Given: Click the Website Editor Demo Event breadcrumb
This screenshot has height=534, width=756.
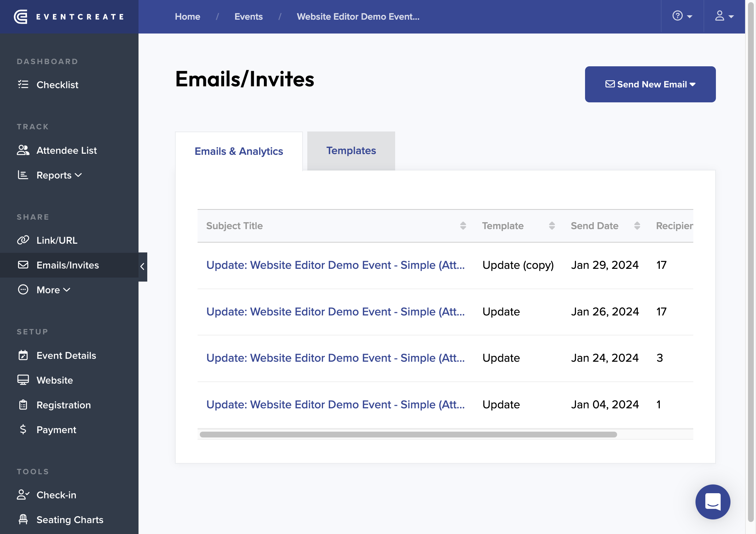Looking at the screenshot, I should click(358, 17).
